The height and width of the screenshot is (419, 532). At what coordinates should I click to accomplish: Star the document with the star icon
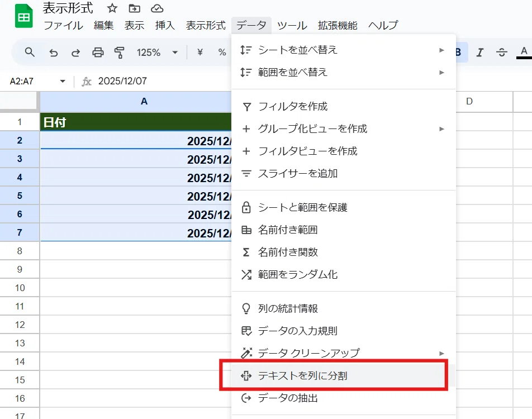pos(112,8)
